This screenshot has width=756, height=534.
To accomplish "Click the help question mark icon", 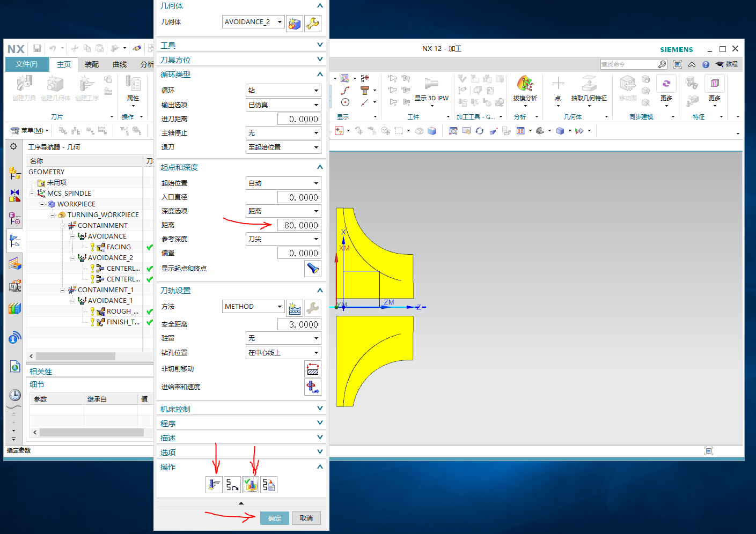I will pyautogui.click(x=706, y=64).
